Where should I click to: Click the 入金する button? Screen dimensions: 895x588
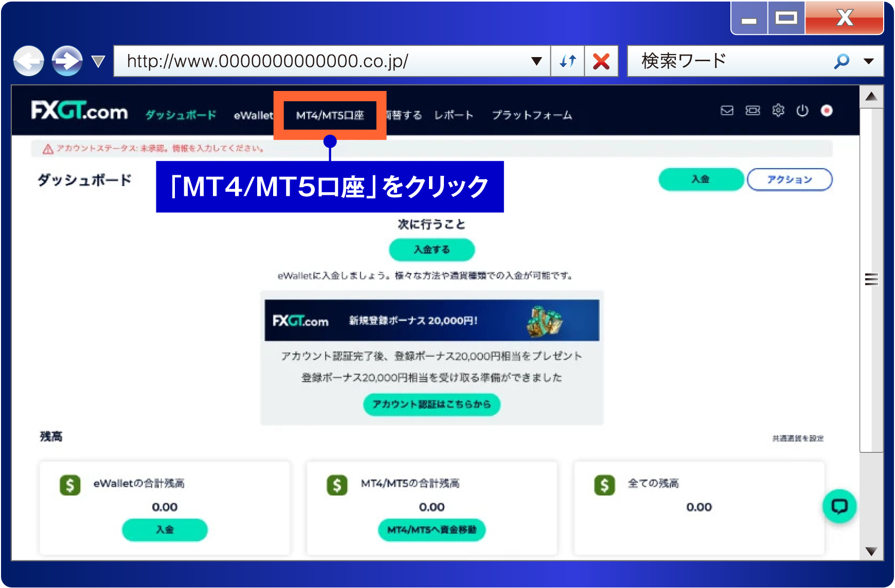point(432,250)
